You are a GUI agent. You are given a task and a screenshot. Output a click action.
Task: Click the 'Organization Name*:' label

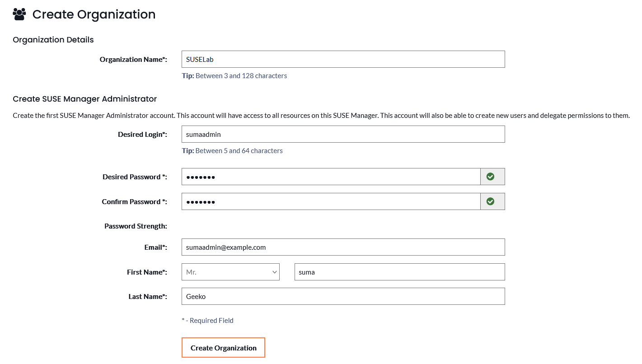point(133,60)
